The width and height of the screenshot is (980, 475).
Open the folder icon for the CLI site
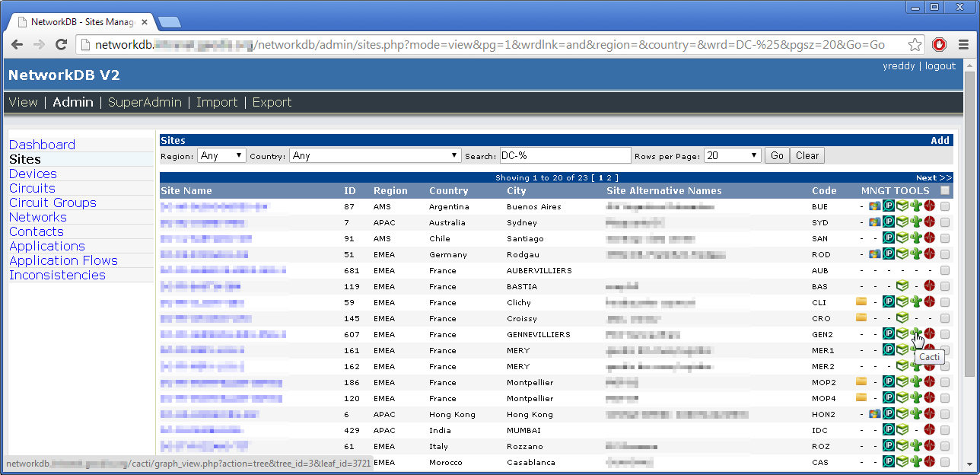pos(861,302)
